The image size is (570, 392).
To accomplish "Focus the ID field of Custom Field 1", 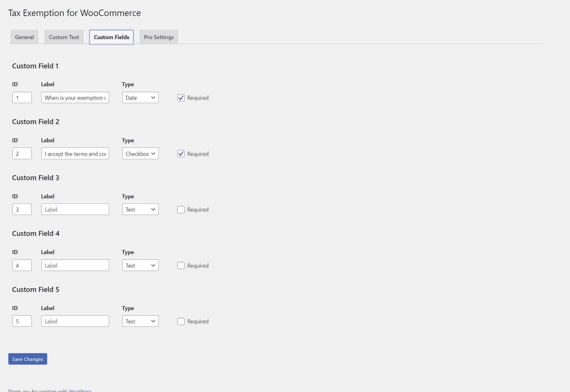I will pos(22,98).
